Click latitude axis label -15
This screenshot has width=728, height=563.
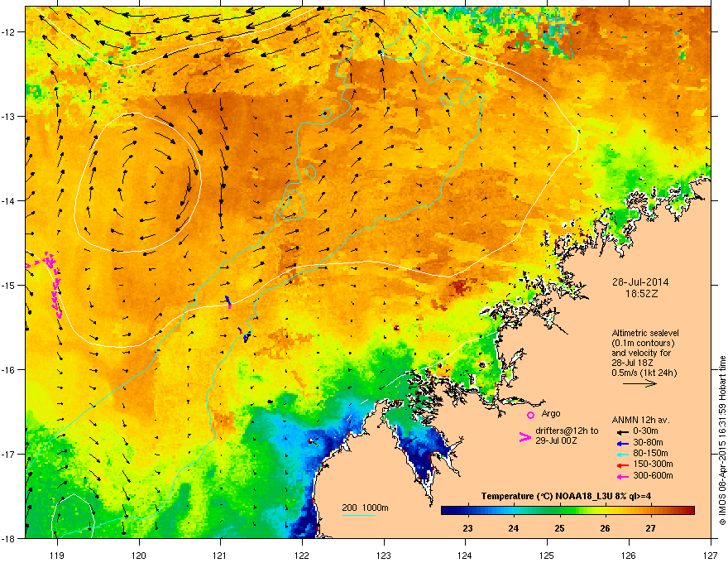pyautogui.click(x=8, y=285)
